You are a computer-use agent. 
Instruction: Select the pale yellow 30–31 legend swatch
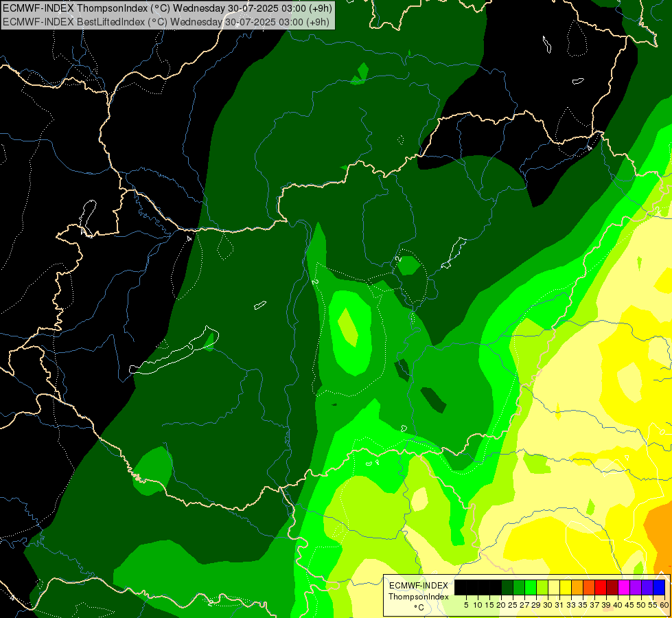(x=554, y=587)
